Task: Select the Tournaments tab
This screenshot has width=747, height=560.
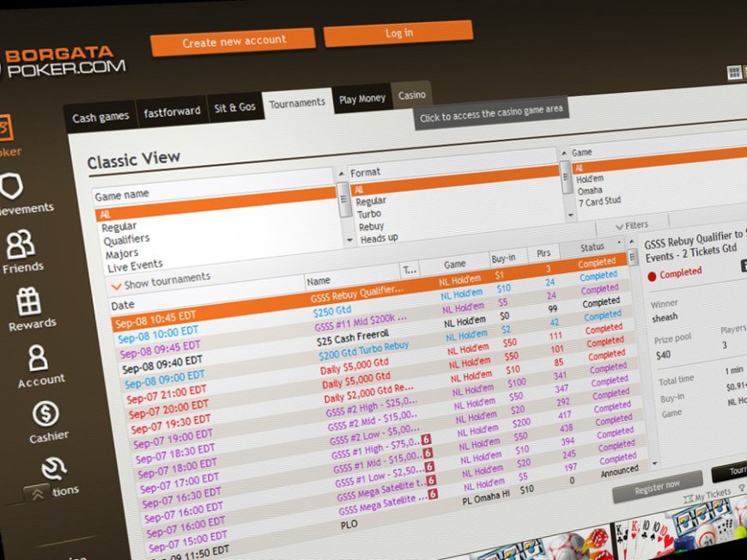Action: (x=297, y=103)
